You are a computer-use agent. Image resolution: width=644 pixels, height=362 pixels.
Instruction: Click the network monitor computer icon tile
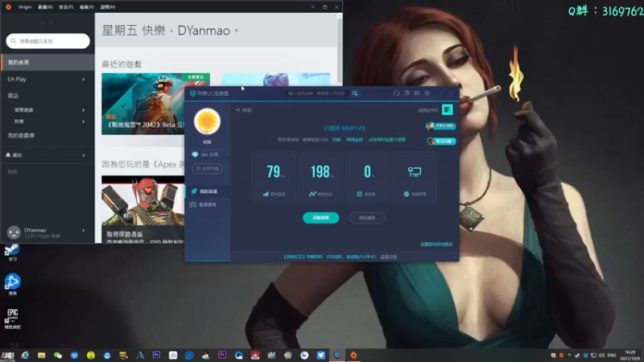point(415,176)
